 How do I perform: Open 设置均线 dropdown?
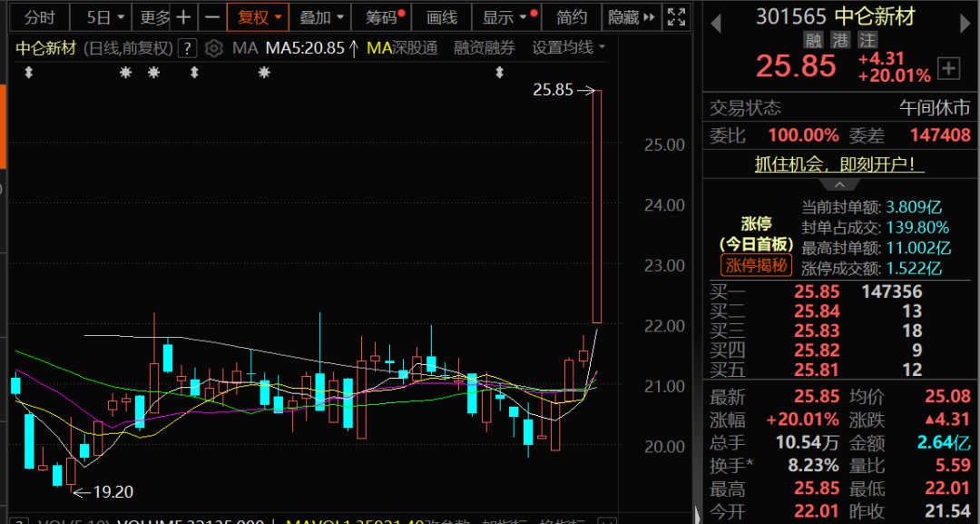click(568, 47)
